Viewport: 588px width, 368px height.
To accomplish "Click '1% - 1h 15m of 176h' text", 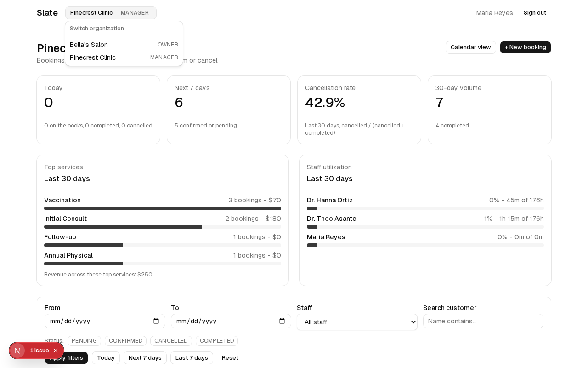I will pyautogui.click(x=514, y=218).
